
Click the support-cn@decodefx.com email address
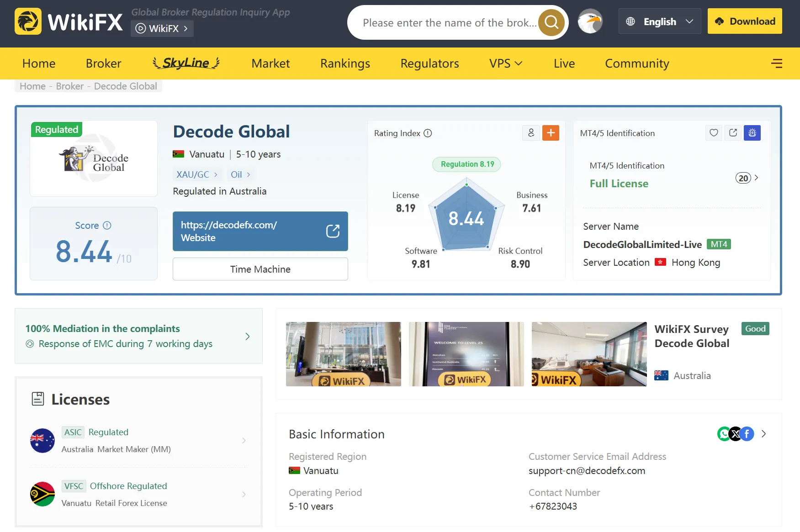(x=587, y=471)
